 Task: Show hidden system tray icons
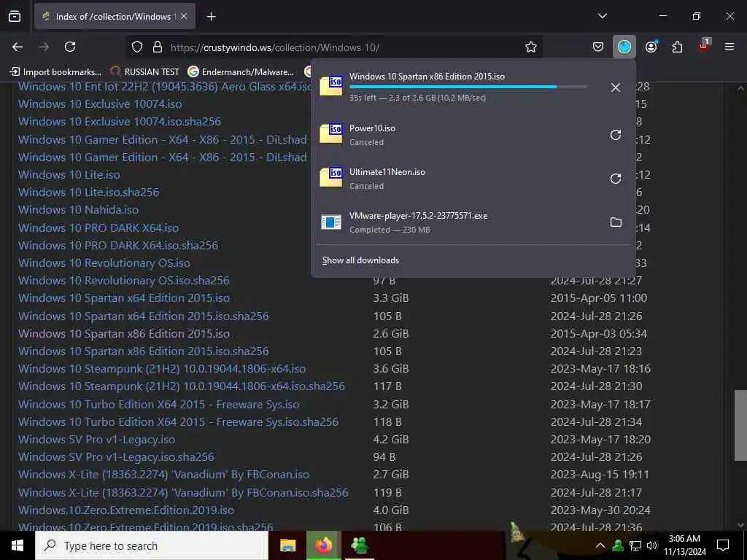tap(600, 545)
